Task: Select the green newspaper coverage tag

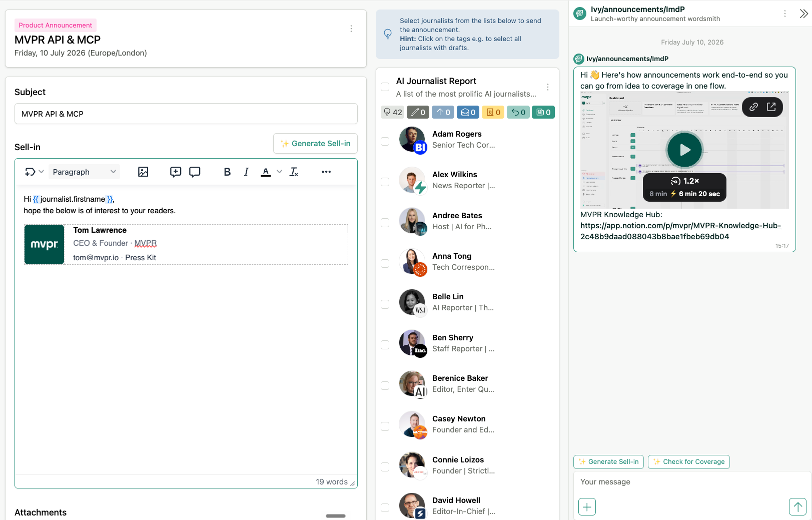Action: coord(543,112)
